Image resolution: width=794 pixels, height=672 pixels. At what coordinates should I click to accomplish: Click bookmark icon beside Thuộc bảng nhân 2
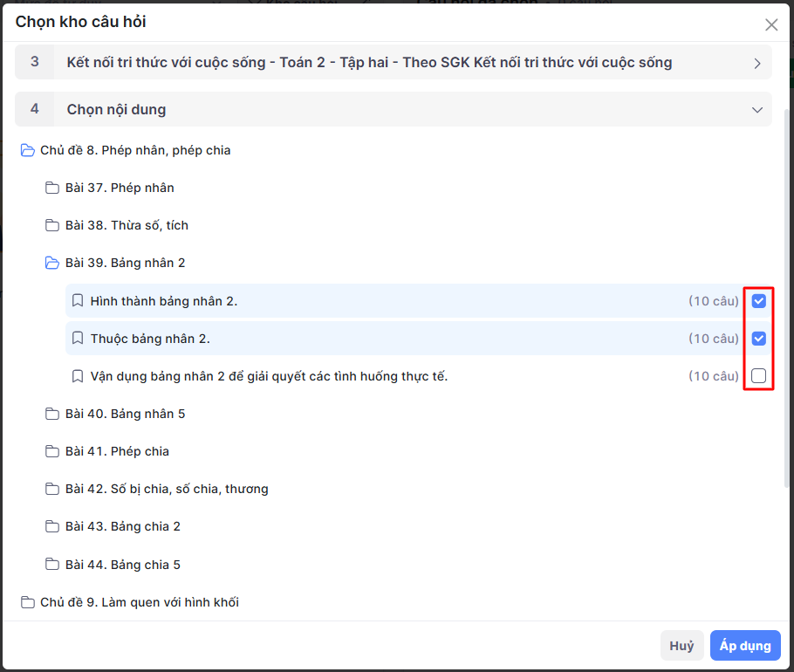78,339
